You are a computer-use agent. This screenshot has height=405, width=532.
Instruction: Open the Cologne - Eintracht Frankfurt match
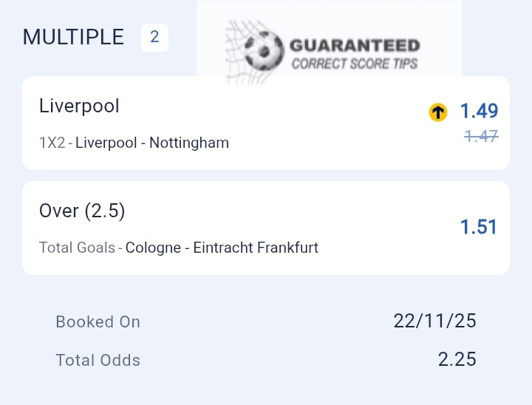click(x=222, y=248)
